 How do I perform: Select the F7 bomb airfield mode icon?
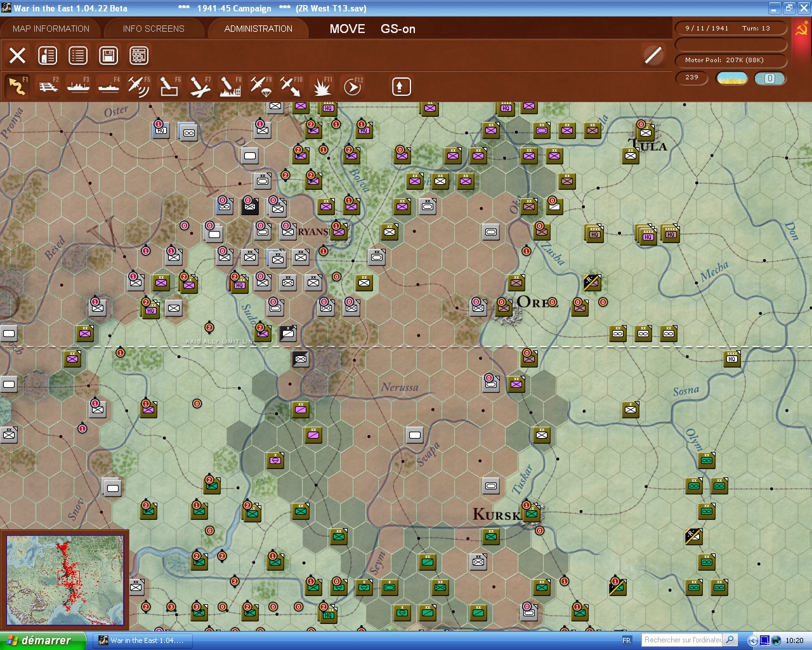click(x=200, y=86)
